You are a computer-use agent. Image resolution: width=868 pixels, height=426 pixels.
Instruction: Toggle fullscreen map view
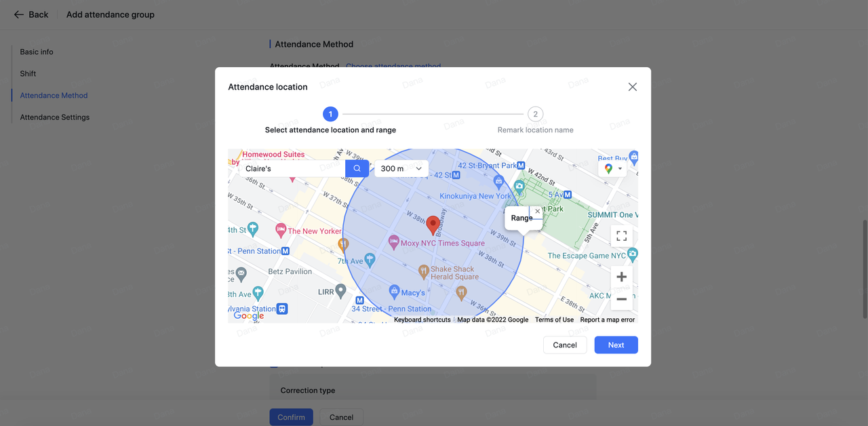coord(621,236)
